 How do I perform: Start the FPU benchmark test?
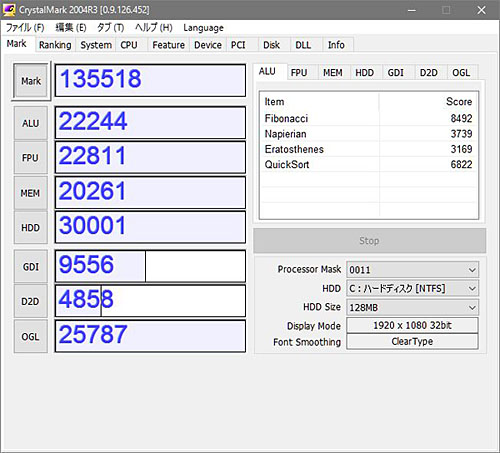[31, 157]
